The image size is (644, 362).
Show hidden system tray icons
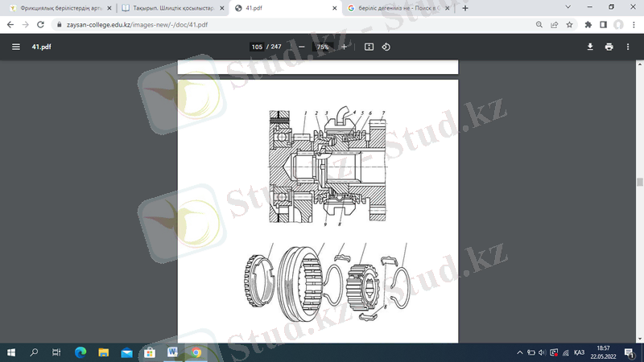click(519, 352)
